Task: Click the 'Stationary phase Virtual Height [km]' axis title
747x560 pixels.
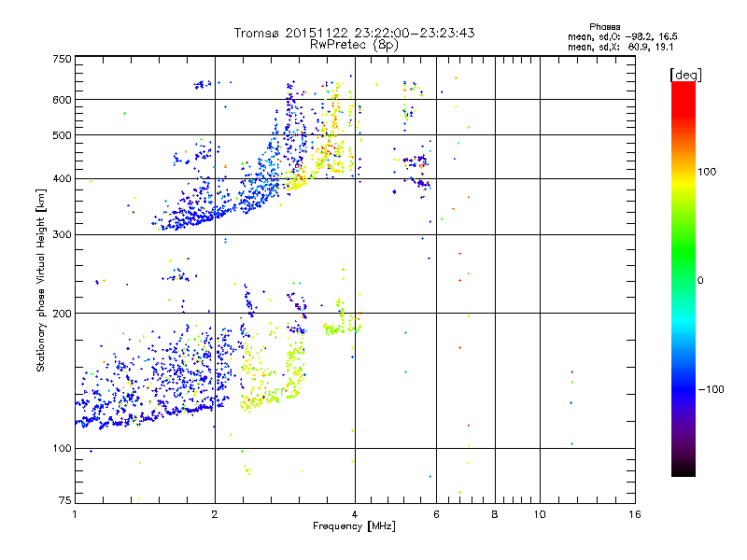Action: tap(41, 280)
